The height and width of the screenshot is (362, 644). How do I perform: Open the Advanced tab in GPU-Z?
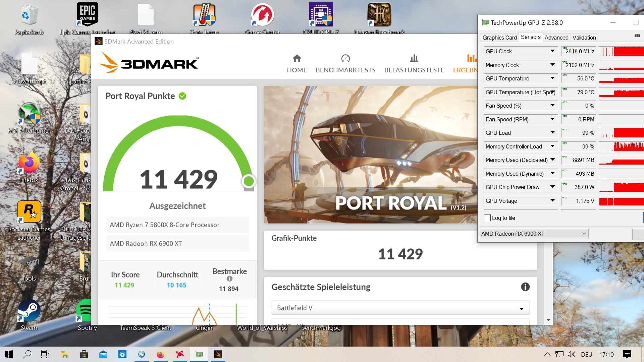pyautogui.click(x=556, y=38)
